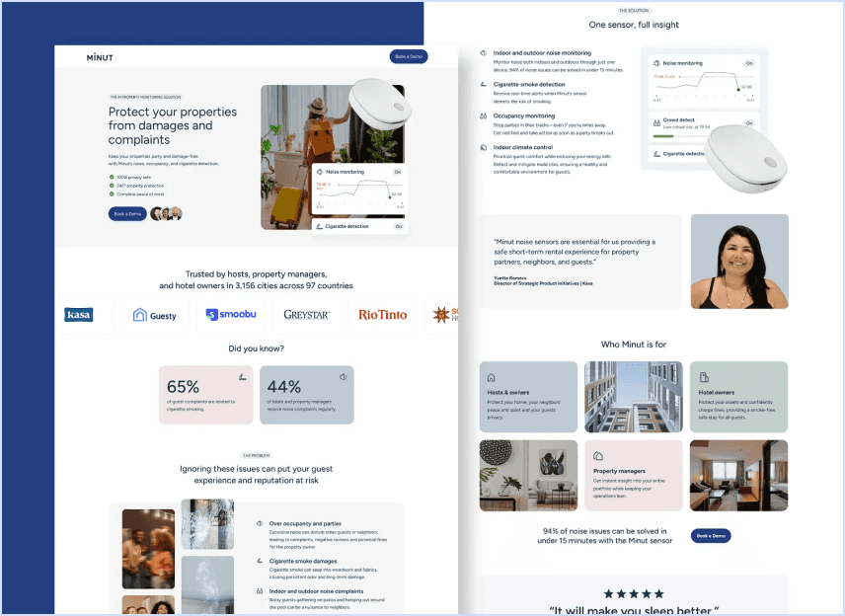
Task: Click the Crowd detect green progress bar
Action: 665,136
